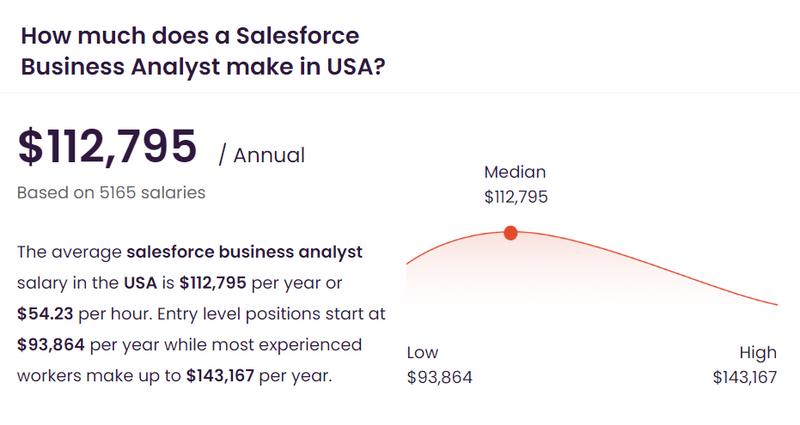Click the High $143,167 value
Screen dimensions: 800x425
(x=745, y=377)
